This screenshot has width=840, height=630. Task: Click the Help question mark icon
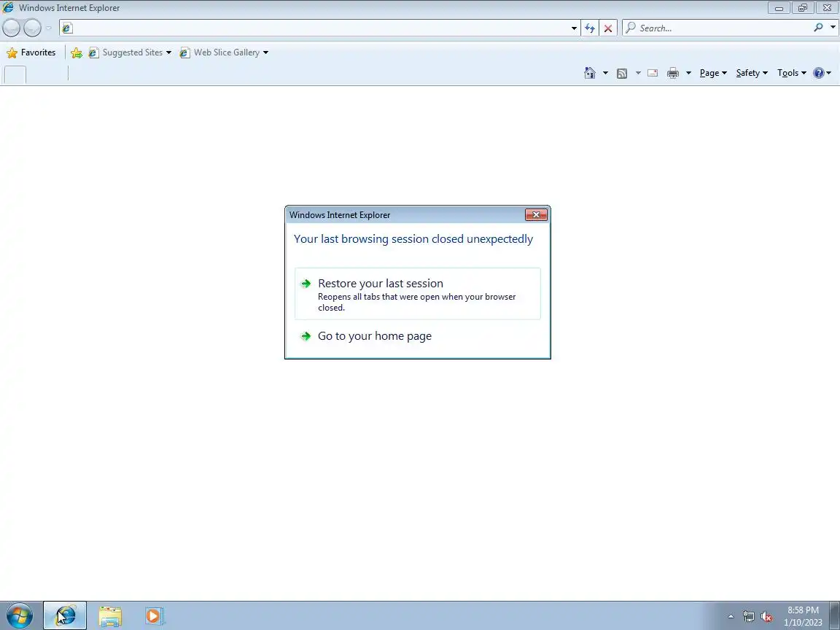coord(819,73)
